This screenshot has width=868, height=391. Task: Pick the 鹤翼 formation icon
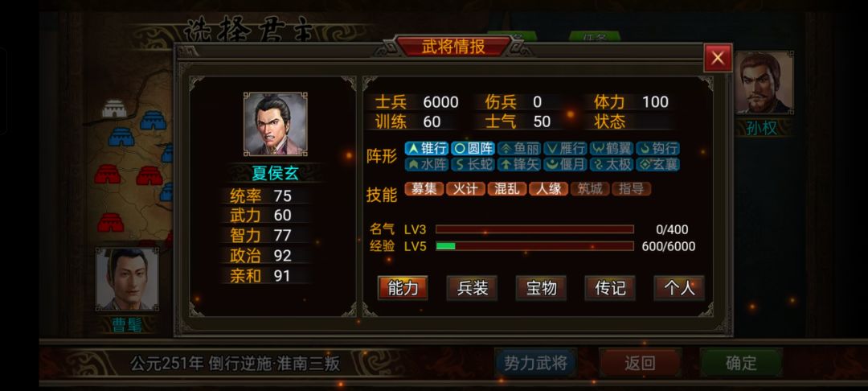click(x=611, y=148)
